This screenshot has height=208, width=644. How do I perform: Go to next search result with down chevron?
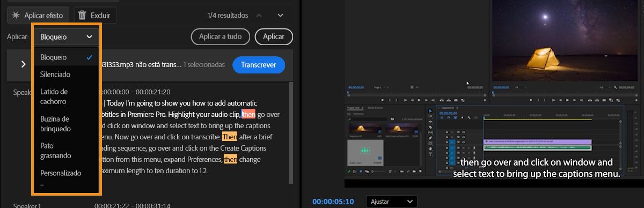pyautogui.click(x=280, y=16)
